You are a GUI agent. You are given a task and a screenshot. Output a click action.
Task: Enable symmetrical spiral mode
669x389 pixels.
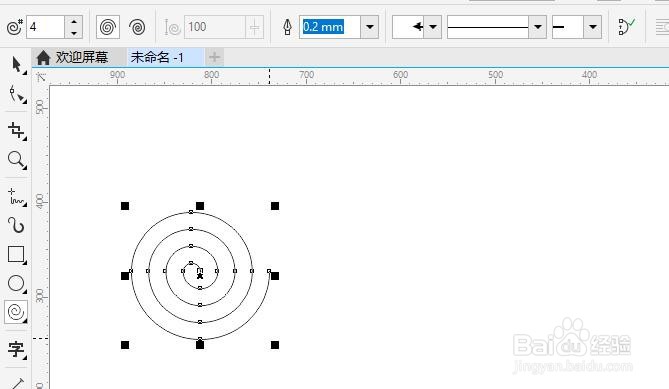(x=108, y=27)
